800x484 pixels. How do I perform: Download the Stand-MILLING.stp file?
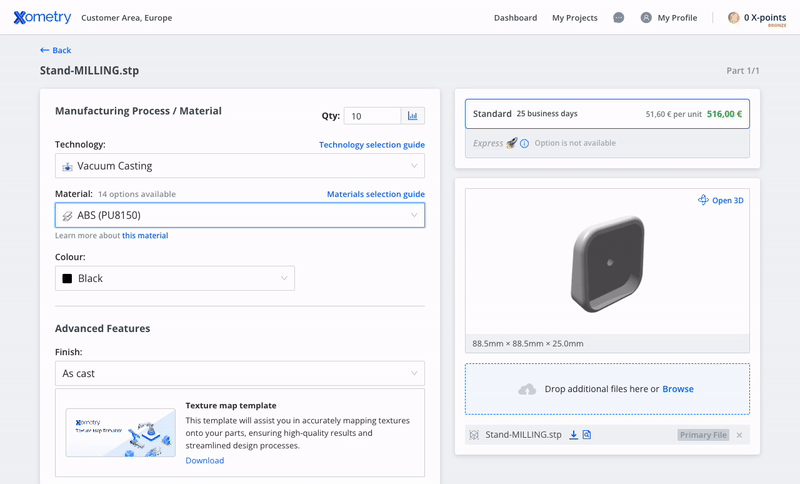coord(574,435)
